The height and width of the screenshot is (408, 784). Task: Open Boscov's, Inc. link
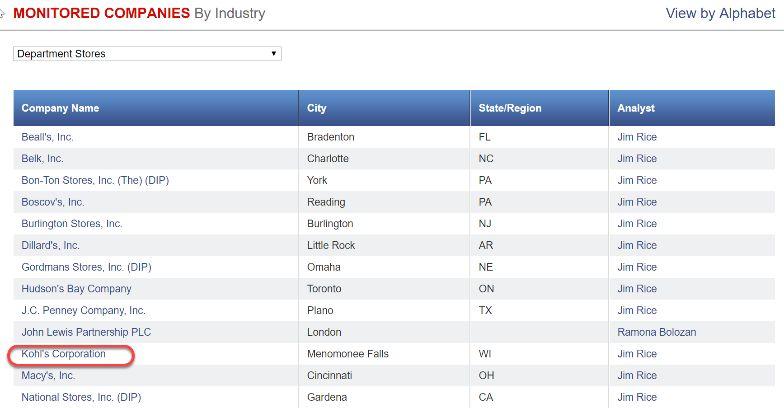click(52, 202)
